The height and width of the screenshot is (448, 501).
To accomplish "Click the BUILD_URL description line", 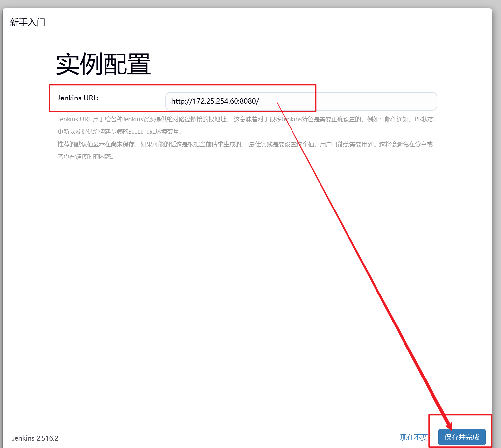I will [x=120, y=132].
